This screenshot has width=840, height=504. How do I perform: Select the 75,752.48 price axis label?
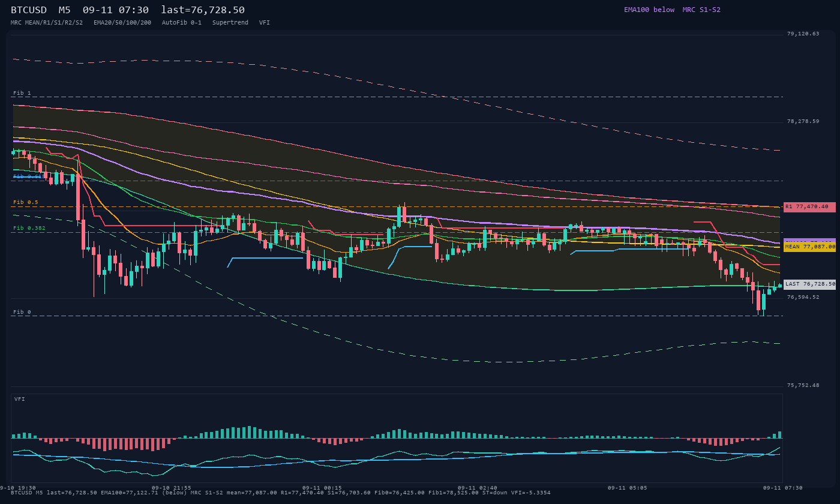click(803, 385)
